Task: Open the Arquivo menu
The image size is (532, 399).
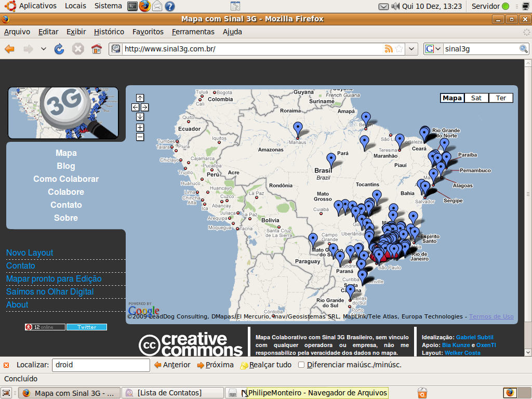Action: point(17,32)
